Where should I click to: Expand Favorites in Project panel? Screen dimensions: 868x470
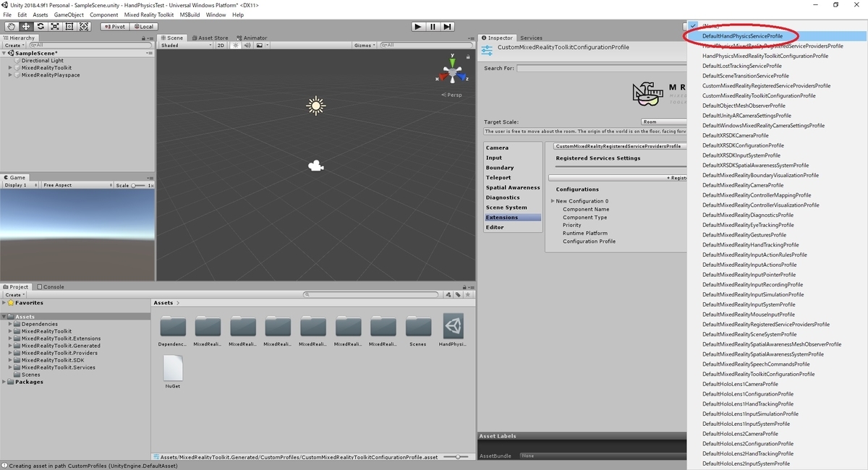coord(5,303)
